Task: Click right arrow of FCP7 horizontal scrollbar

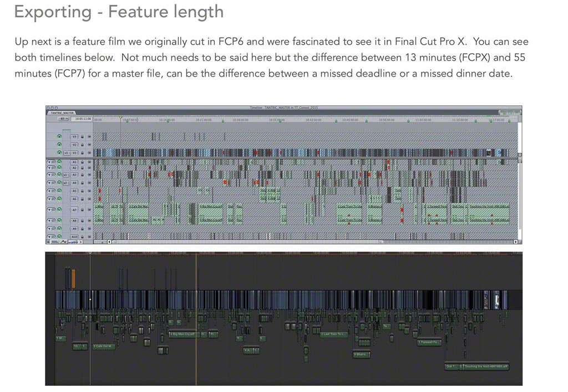Action: [515, 242]
